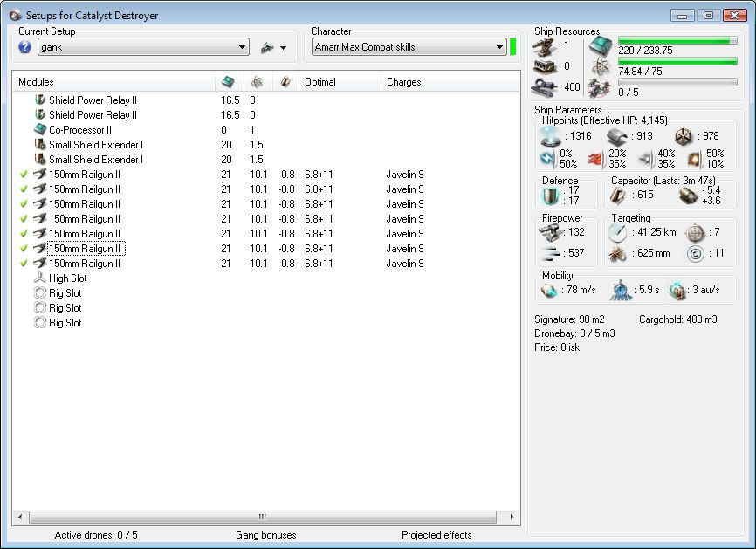
Task: Click the max locked targets icon showing 7
Action: click(695, 233)
